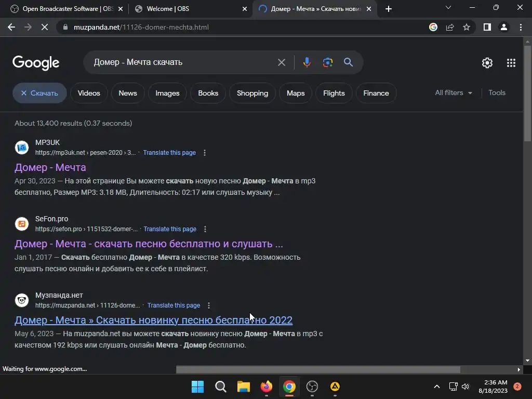The height and width of the screenshot is (399, 532).
Task: Open notification badge in taskbar
Action: 517,387
